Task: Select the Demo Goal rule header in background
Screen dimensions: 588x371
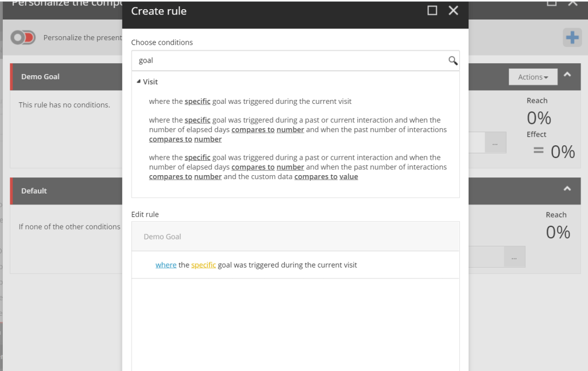Action: [66, 76]
